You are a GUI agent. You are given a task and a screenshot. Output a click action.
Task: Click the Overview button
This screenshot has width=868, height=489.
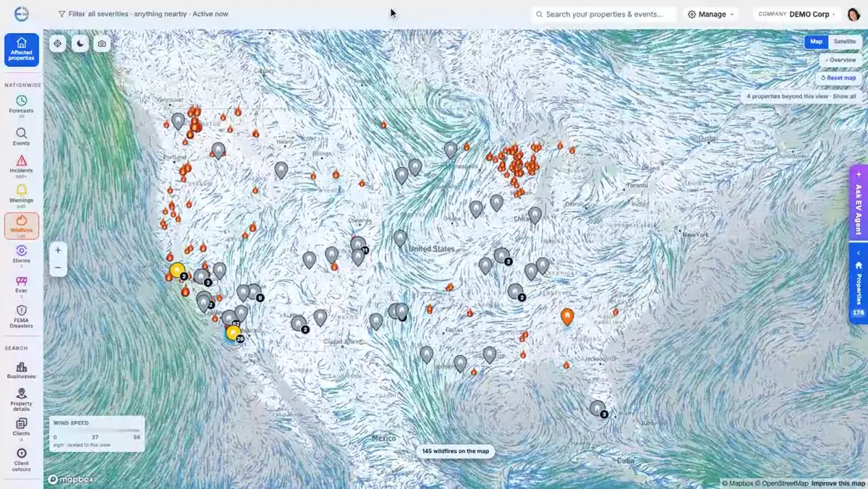click(840, 60)
